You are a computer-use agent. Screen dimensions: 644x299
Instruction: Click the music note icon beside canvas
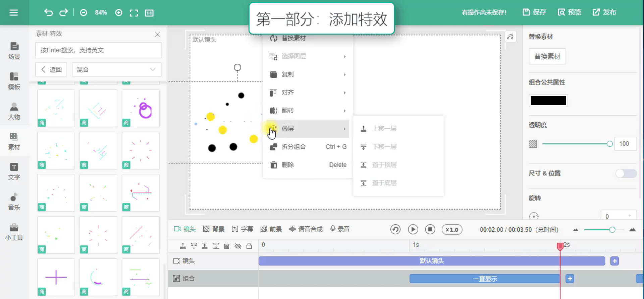pos(510,37)
